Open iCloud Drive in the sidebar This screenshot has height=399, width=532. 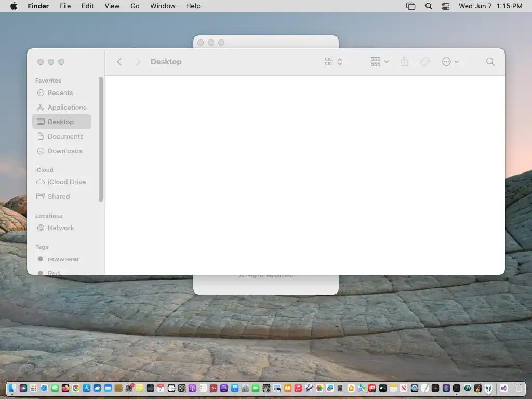click(x=62, y=182)
